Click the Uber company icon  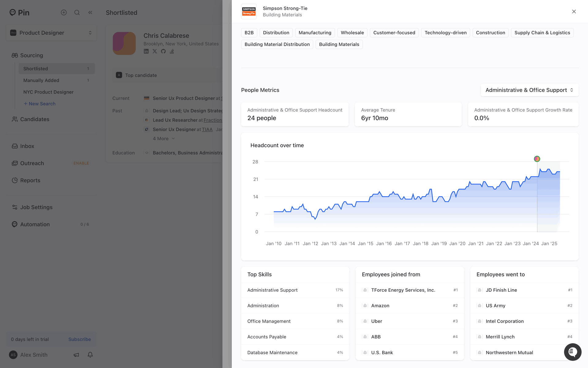pyautogui.click(x=365, y=321)
